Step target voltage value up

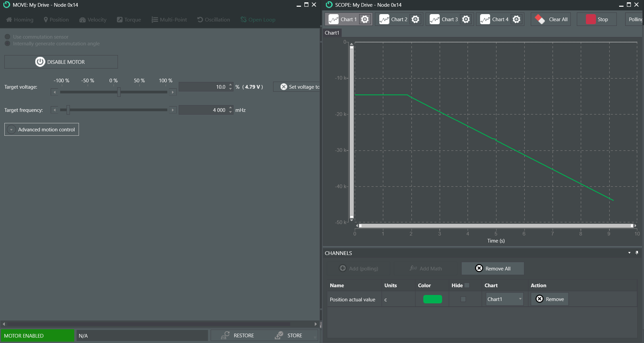pos(230,85)
